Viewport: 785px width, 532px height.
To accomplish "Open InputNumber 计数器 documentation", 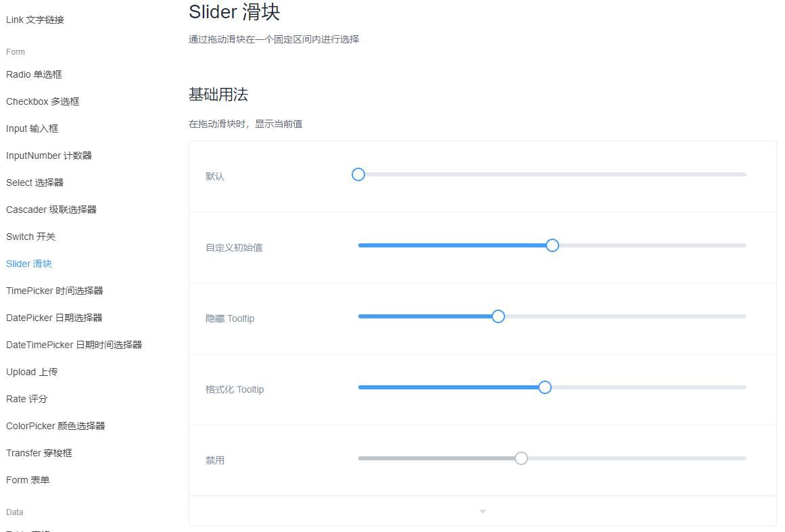I will click(x=49, y=155).
